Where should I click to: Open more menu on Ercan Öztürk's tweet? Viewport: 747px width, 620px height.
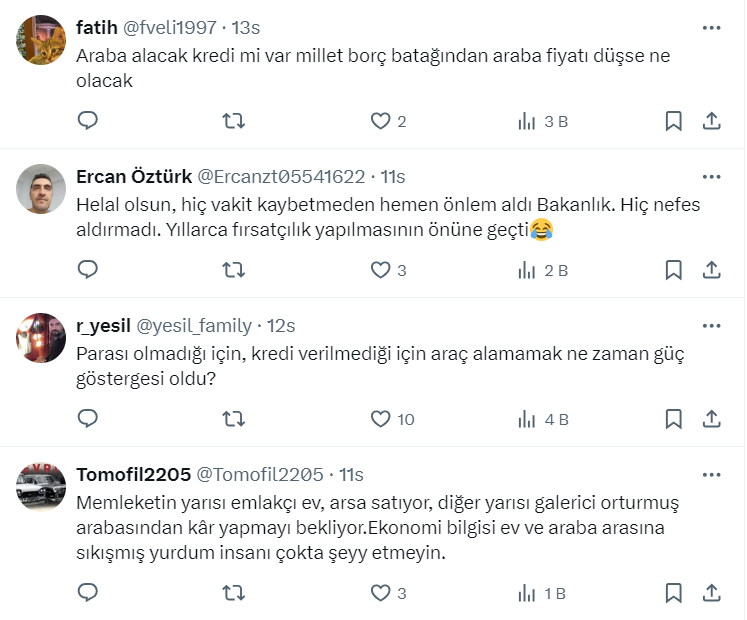[711, 177]
